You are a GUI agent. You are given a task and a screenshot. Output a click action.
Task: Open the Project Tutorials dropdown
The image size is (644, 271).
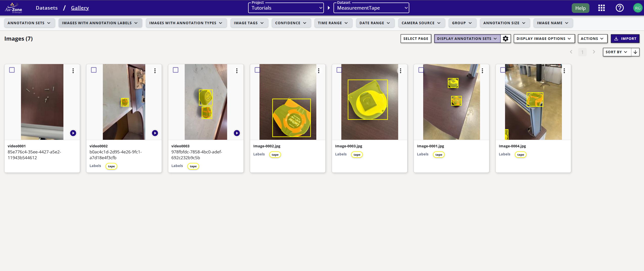click(x=286, y=8)
